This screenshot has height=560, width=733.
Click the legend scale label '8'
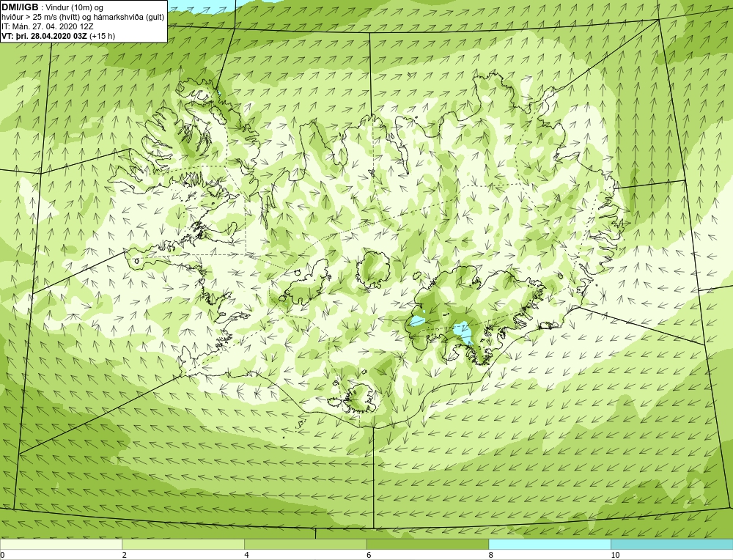491,555
